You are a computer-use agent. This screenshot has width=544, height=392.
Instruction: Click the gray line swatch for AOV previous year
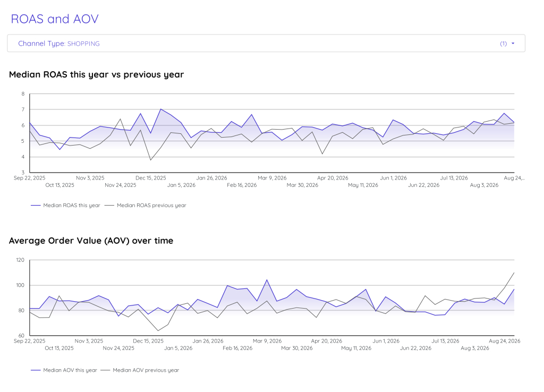click(x=106, y=370)
